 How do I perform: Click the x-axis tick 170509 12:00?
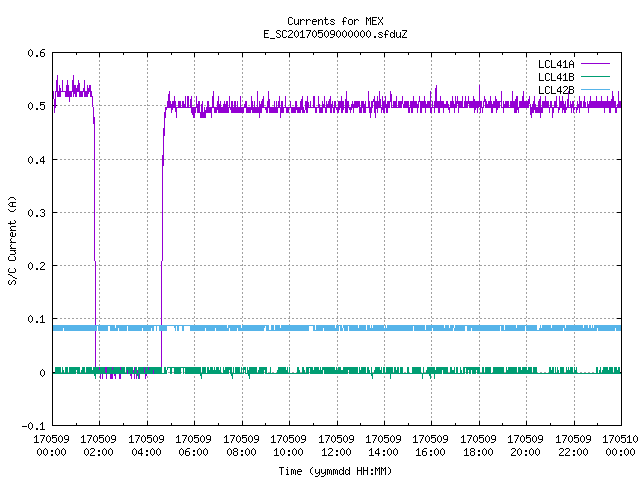(x=336, y=446)
